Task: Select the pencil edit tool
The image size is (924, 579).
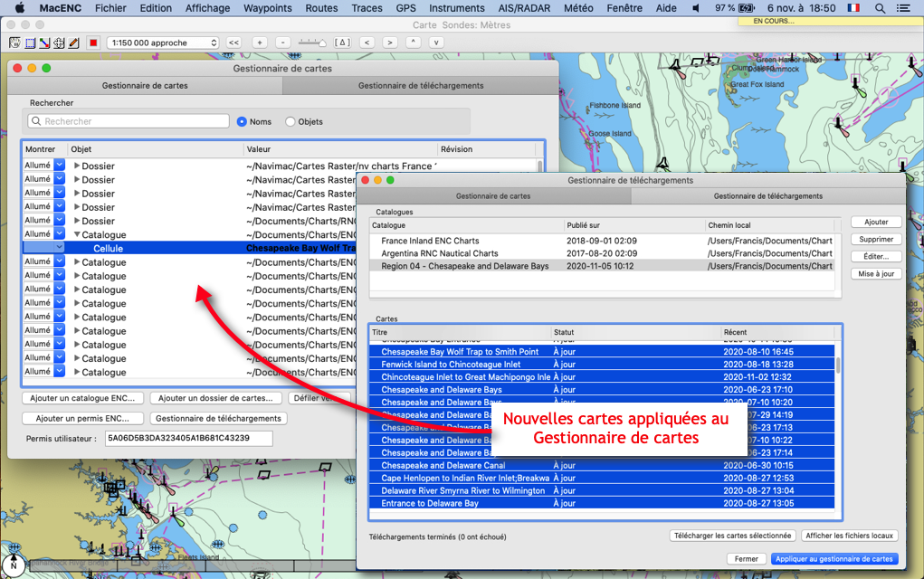Action: tap(73, 43)
